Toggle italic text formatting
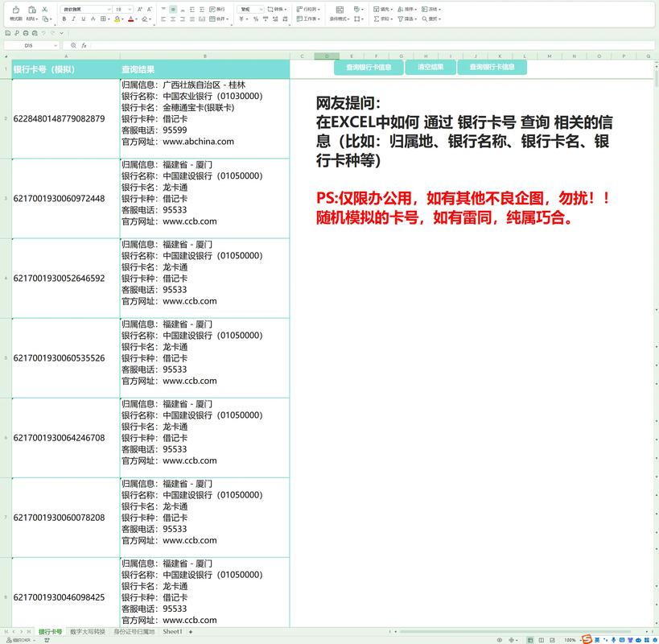The height and width of the screenshot is (644, 659). [74, 19]
